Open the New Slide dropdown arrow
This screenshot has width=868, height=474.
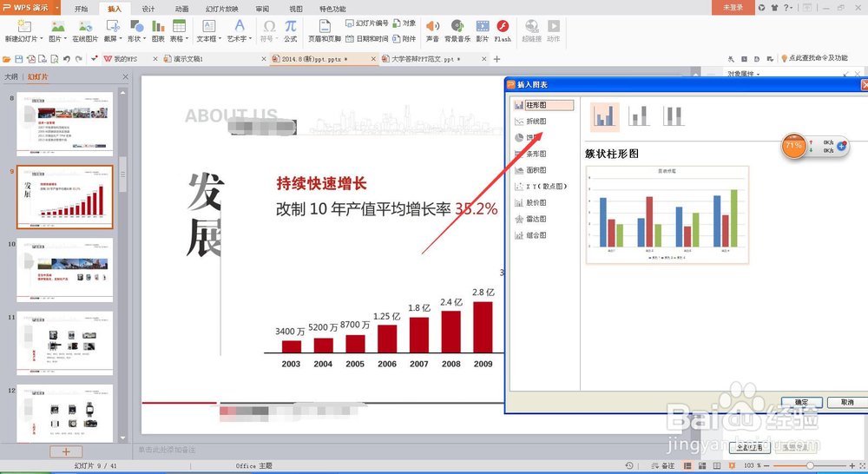pyautogui.click(x=41, y=39)
